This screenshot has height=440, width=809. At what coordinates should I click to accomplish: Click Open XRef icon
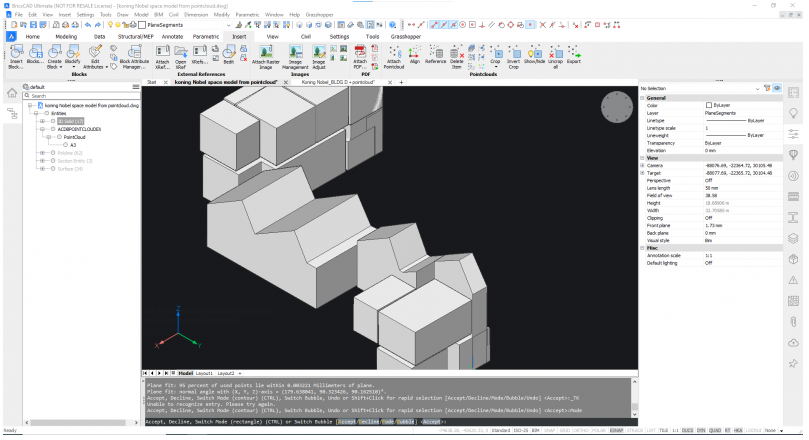(x=181, y=56)
